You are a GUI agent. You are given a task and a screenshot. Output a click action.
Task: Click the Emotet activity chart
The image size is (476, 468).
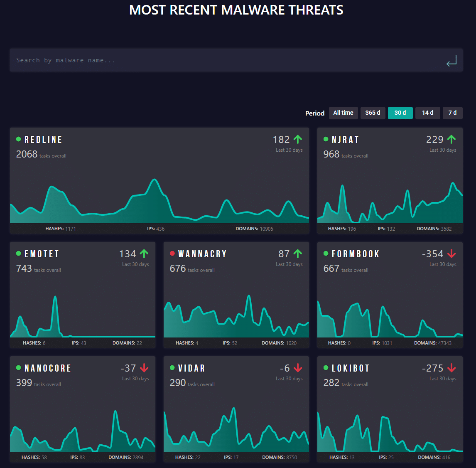(x=82, y=316)
